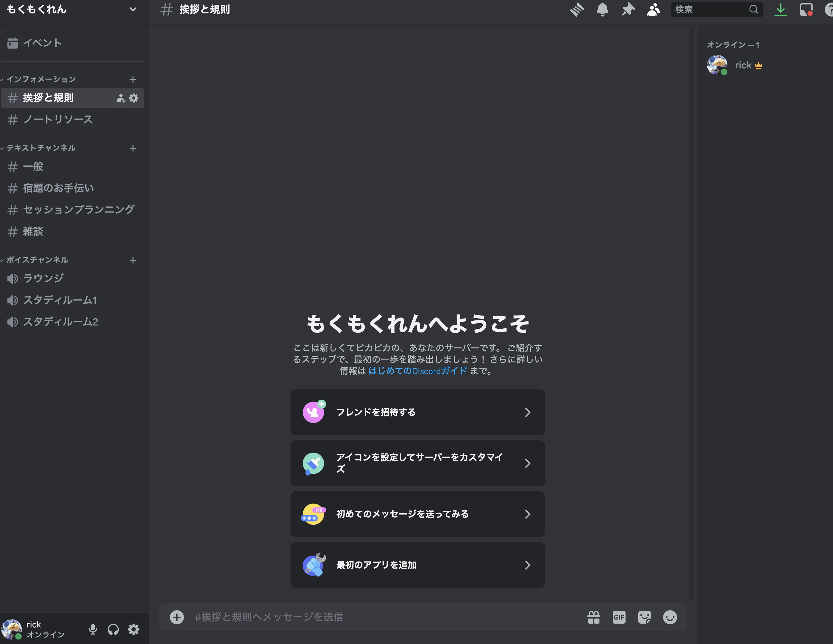Click アイコンを設定してサーバーをカスタマイズ card

click(417, 463)
